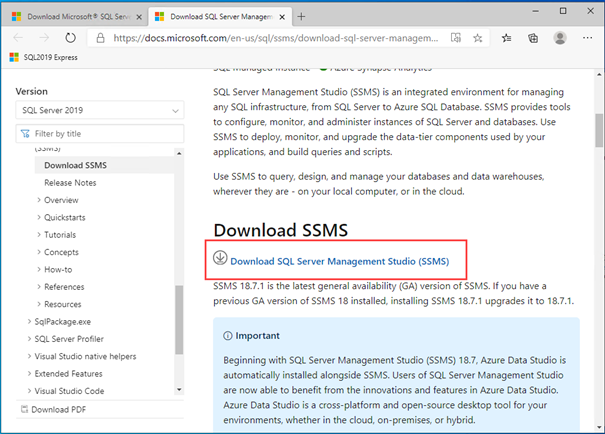Image resolution: width=605 pixels, height=434 pixels.
Task: Click Download SQL Server Management Studio (SSMS) link
Action: pos(340,262)
